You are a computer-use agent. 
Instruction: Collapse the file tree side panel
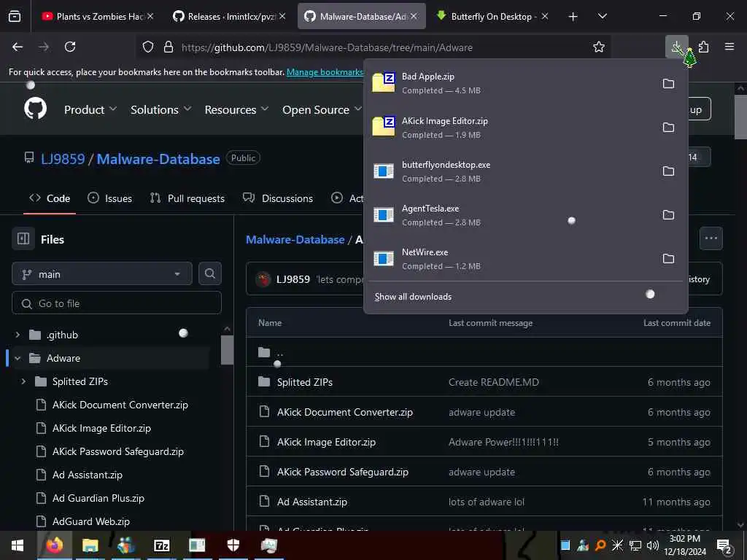(x=23, y=238)
